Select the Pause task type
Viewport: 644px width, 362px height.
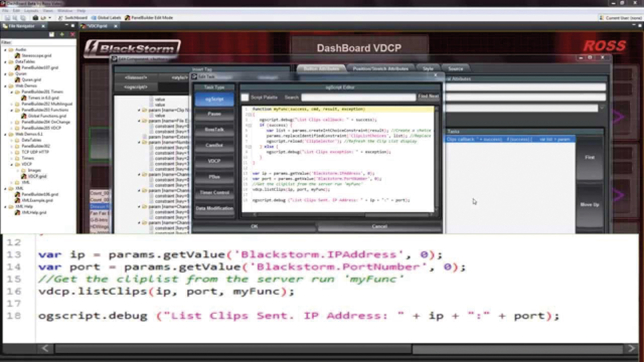click(214, 115)
